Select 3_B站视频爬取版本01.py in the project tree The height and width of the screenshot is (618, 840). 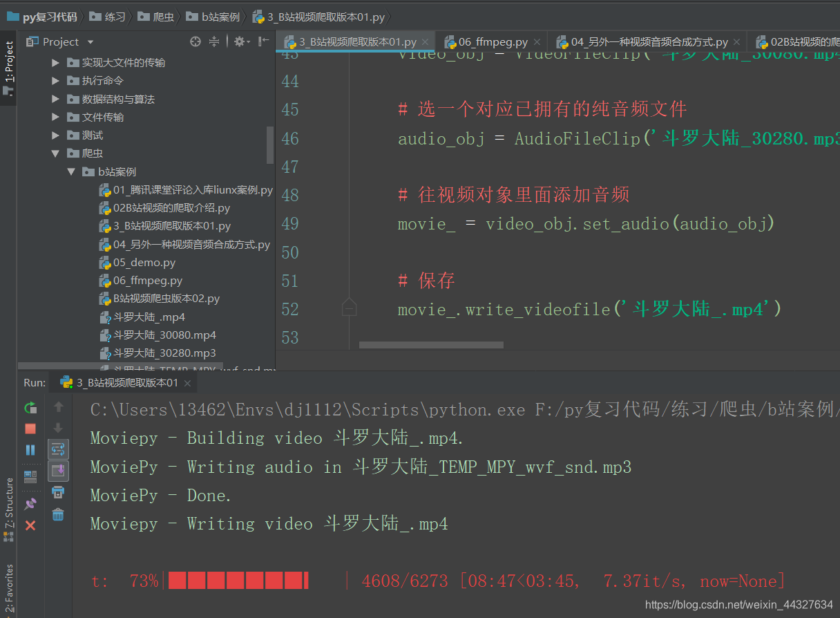coord(164,226)
